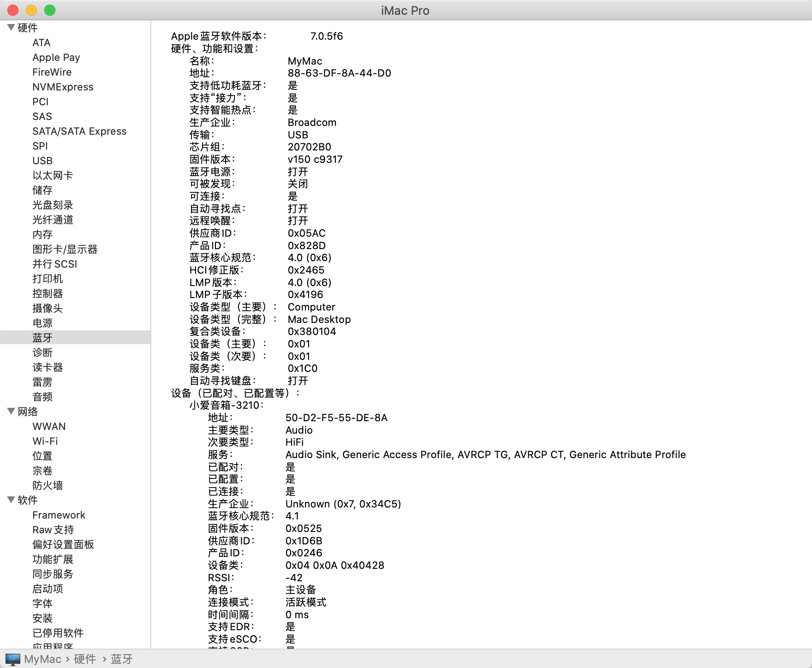This screenshot has height=668, width=812.
Task: Select NVMExpress hardware item
Action: tap(63, 87)
